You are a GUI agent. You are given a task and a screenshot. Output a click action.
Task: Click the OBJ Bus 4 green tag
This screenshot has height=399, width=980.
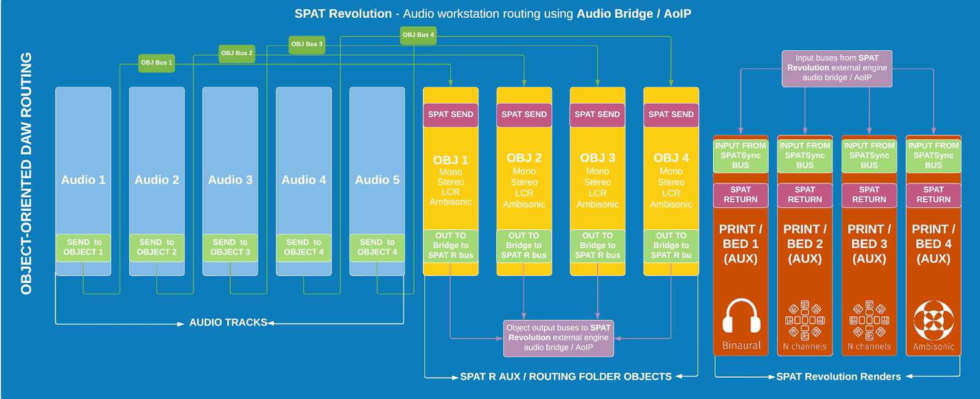coord(418,35)
